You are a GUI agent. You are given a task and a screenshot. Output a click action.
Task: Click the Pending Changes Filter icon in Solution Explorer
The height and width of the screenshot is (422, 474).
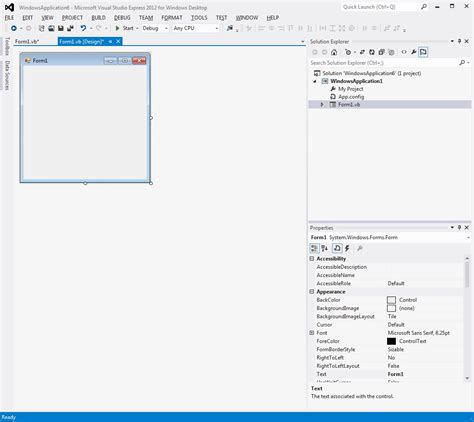click(x=348, y=52)
